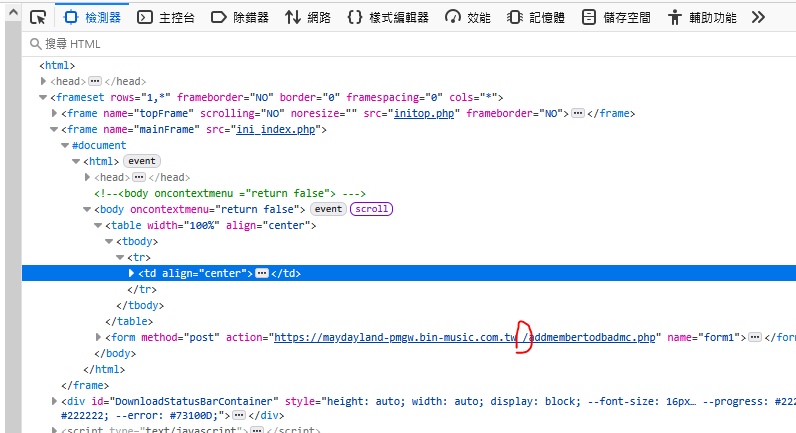The width and height of the screenshot is (796, 433).
Task: Open the 儲存空間 storage tab
Action: click(x=616, y=18)
